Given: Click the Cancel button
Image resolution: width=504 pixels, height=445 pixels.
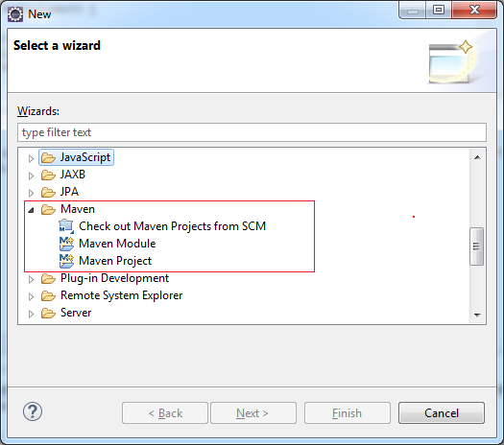Looking at the screenshot, I should (x=442, y=413).
